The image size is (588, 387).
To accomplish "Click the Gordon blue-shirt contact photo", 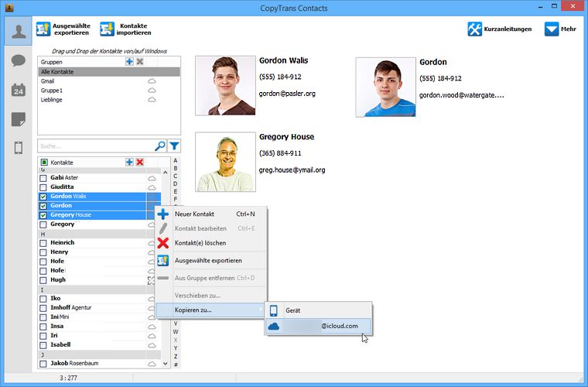I will coord(385,87).
